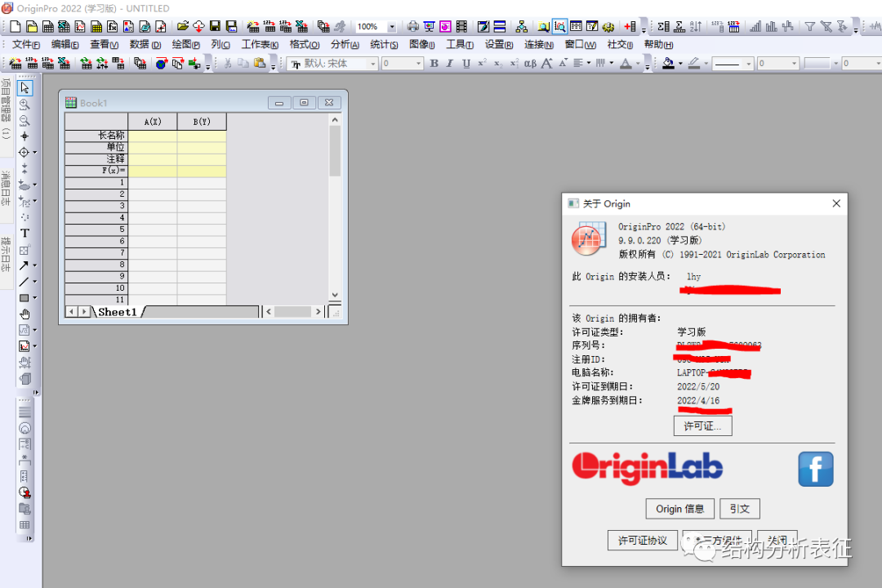882x588 pixels.
Task: Select the Rectangle drawing tool
Action: [x=24, y=297]
